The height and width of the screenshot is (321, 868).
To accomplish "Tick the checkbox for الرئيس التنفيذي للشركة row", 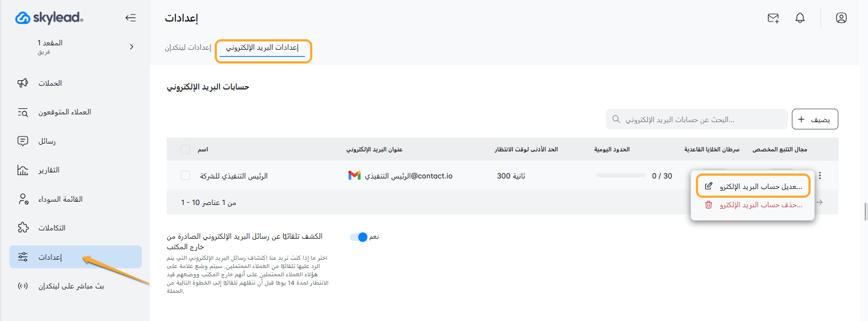I will point(185,176).
